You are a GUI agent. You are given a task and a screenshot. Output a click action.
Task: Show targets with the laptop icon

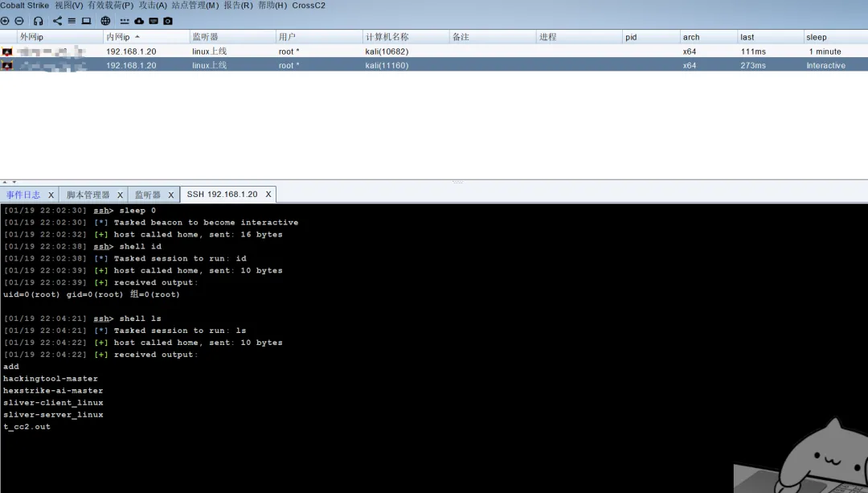coord(86,21)
